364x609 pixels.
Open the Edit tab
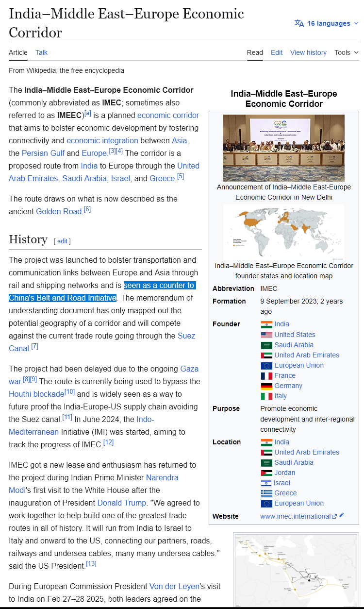(277, 52)
